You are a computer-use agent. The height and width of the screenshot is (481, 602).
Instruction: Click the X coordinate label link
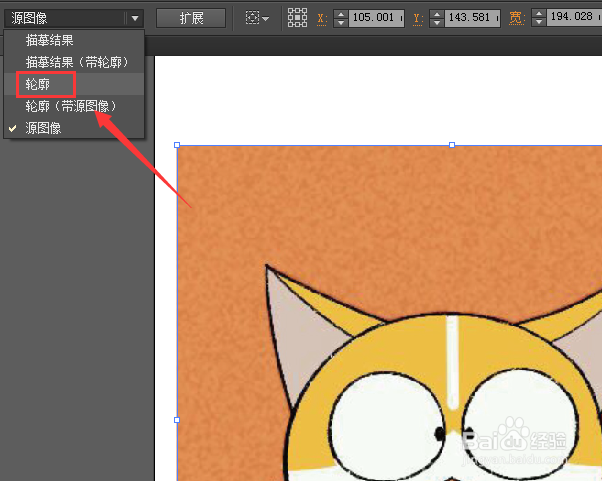pyautogui.click(x=322, y=18)
